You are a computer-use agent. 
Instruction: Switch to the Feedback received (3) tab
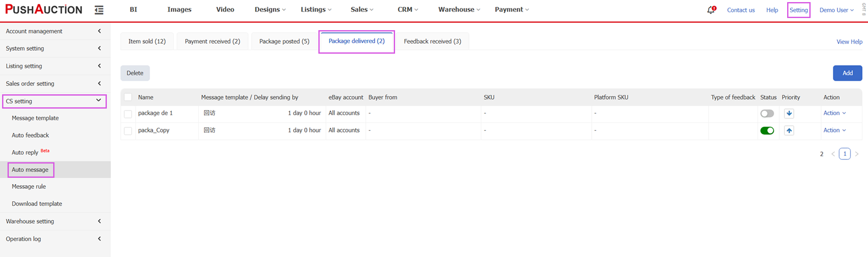pos(432,41)
